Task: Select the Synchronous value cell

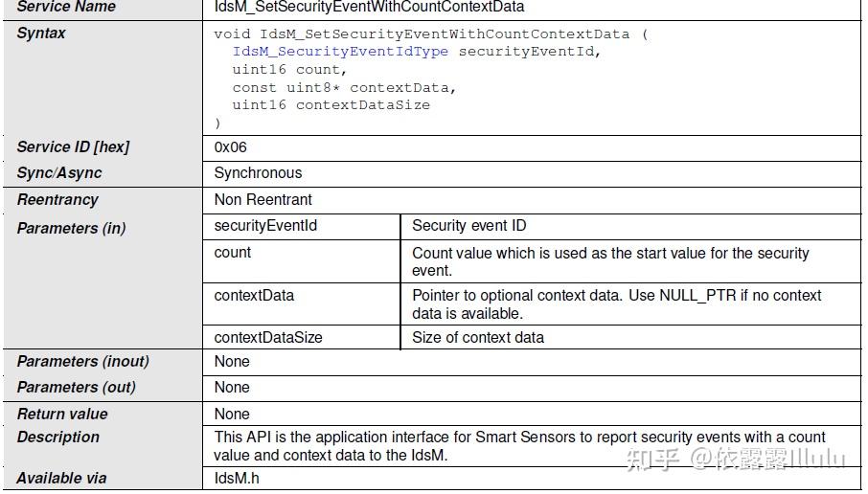Action: click(258, 173)
